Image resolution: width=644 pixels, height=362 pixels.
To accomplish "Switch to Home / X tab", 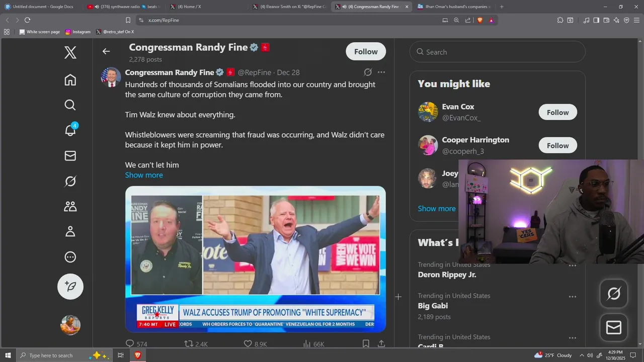I will coord(206,7).
